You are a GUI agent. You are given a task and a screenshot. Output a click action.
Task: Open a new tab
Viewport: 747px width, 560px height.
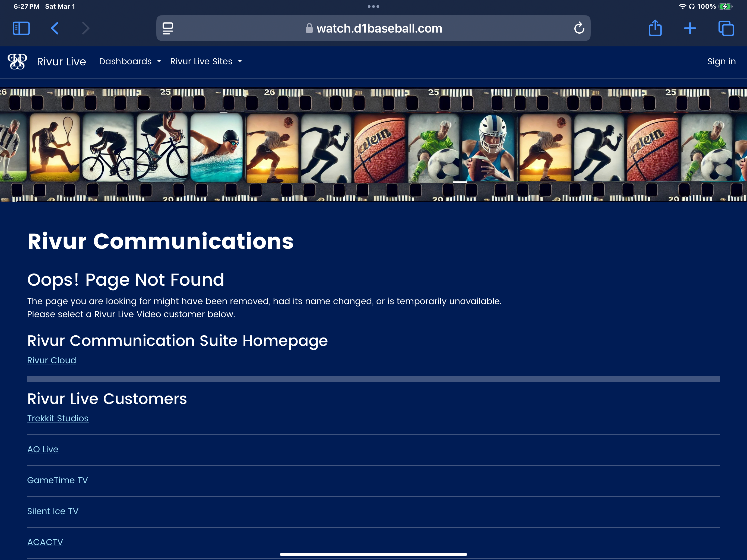pyautogui.click(x=690, y=28)
